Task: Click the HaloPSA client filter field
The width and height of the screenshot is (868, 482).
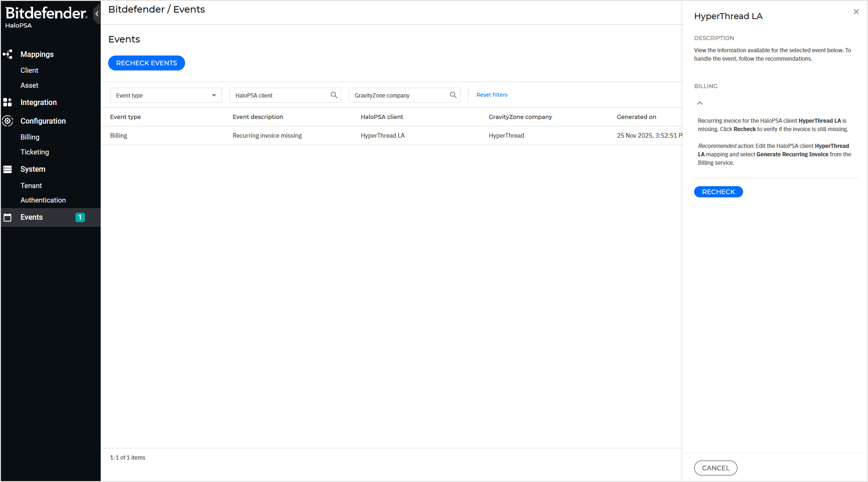Action: coord(280,95)
